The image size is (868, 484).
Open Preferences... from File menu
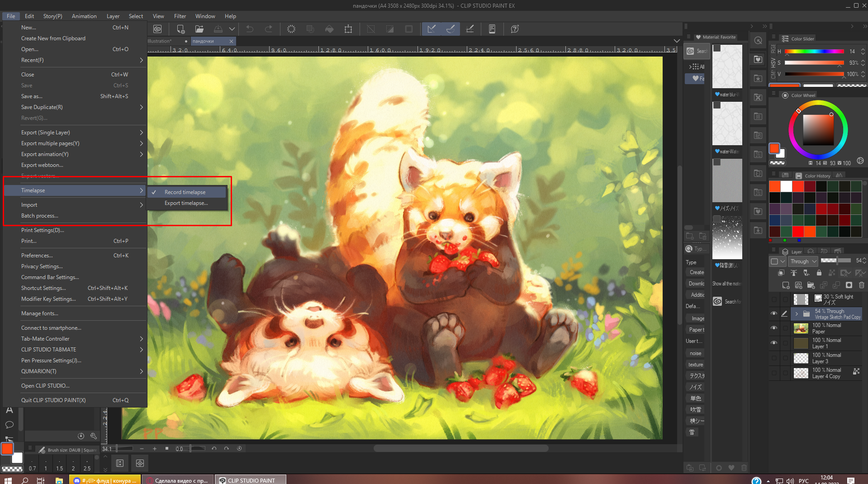click(75, 256)
